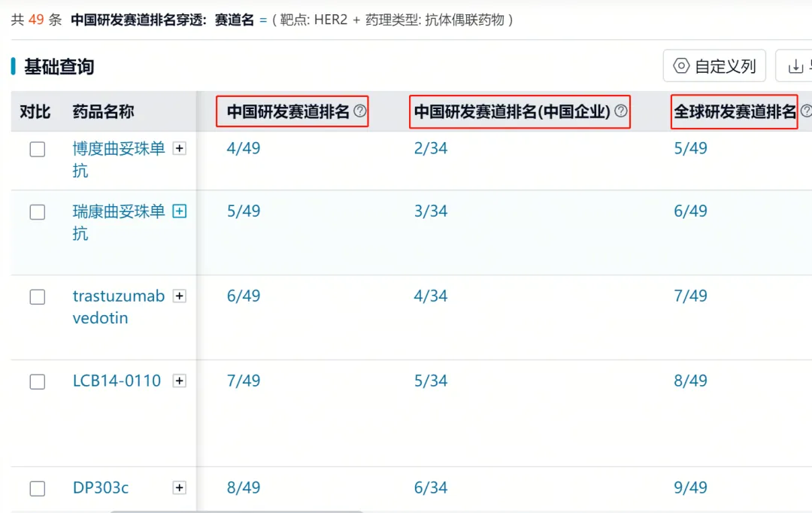Click the 全球研发赛道排名 column header
This screenshot has height=513, width=812.
click(735, 111)
